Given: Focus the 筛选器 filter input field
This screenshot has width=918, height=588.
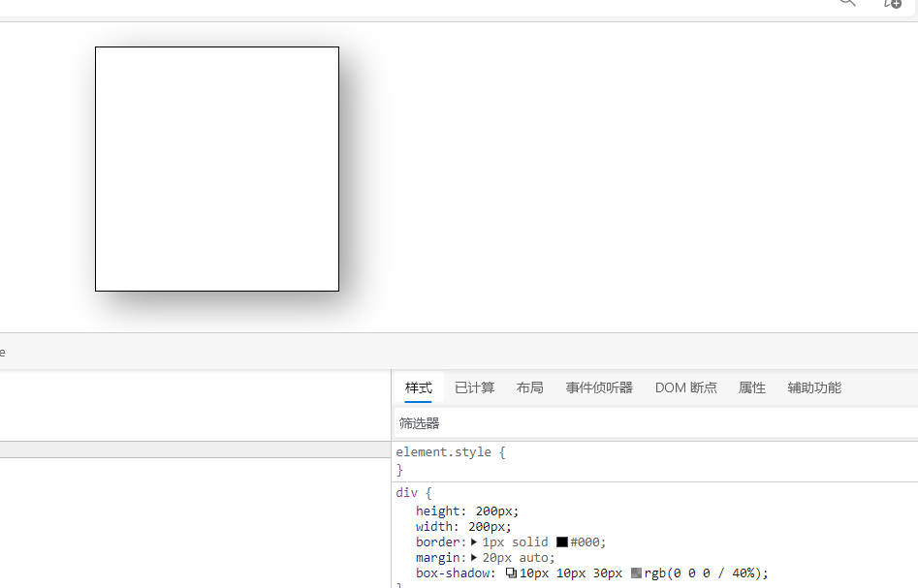Looking at the screenshot, I should click(654, 423).
